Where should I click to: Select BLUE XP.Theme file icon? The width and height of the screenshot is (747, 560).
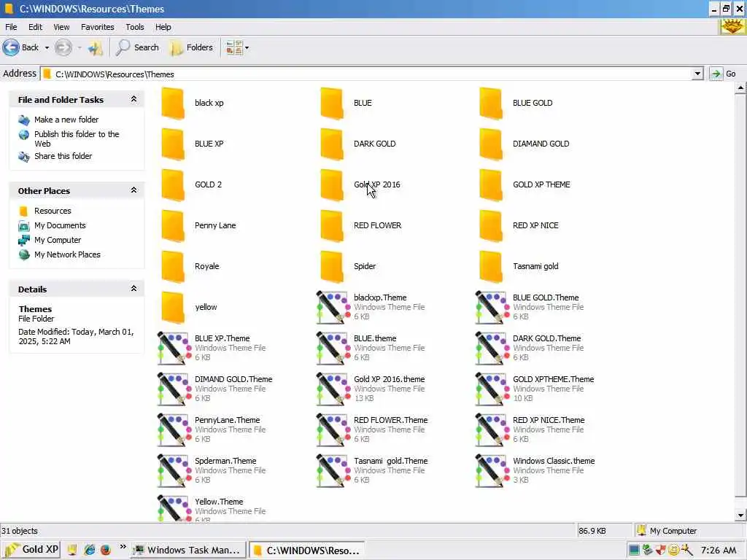pyautogui.click(x=173, y=349)
